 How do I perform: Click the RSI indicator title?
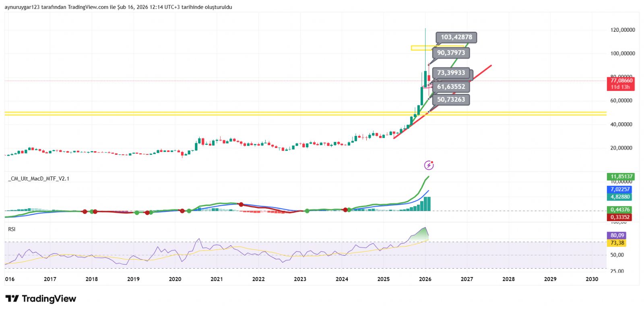pyautogui.click(x=12, y=229)
